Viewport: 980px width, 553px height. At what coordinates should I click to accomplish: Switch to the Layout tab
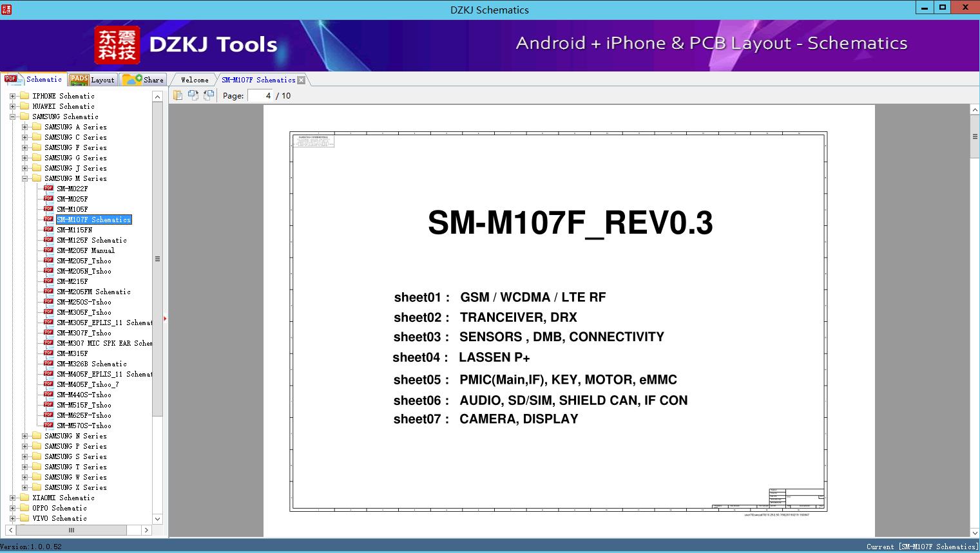click(93, 80)
